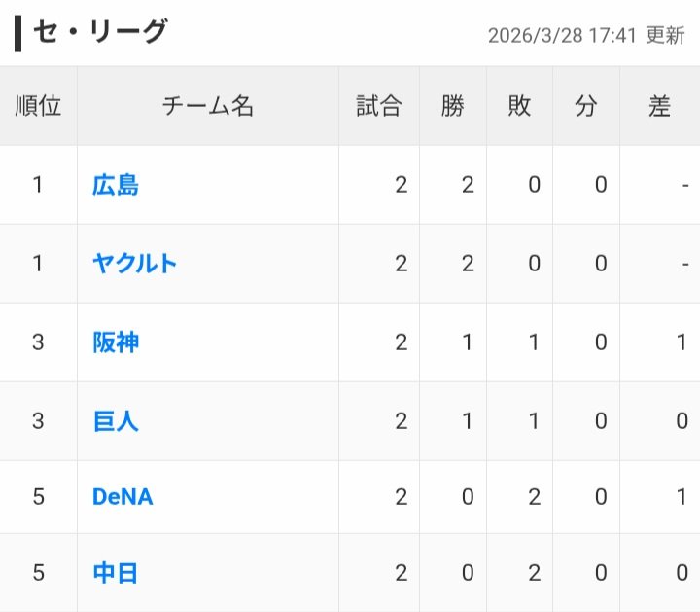
Task: Open the ヤクルト team page
Action: tap(135, 264)
